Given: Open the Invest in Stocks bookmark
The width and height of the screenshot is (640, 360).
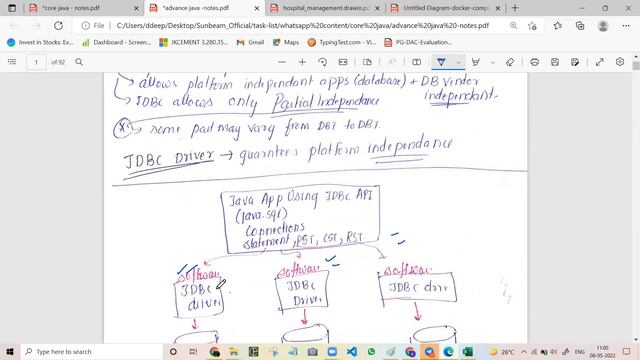Looking at the screenshot, I should [x=40, y=42].
